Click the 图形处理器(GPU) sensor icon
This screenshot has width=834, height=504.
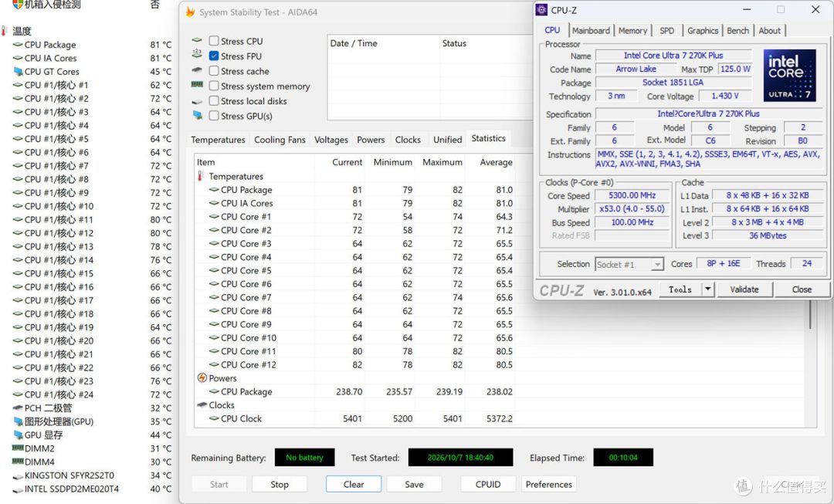(18, 421)
